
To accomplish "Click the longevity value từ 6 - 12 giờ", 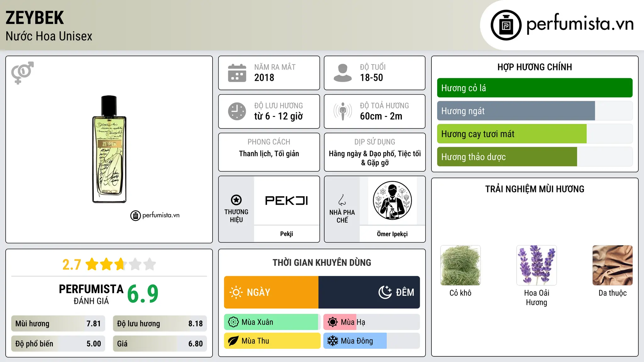I will (279, 116).
